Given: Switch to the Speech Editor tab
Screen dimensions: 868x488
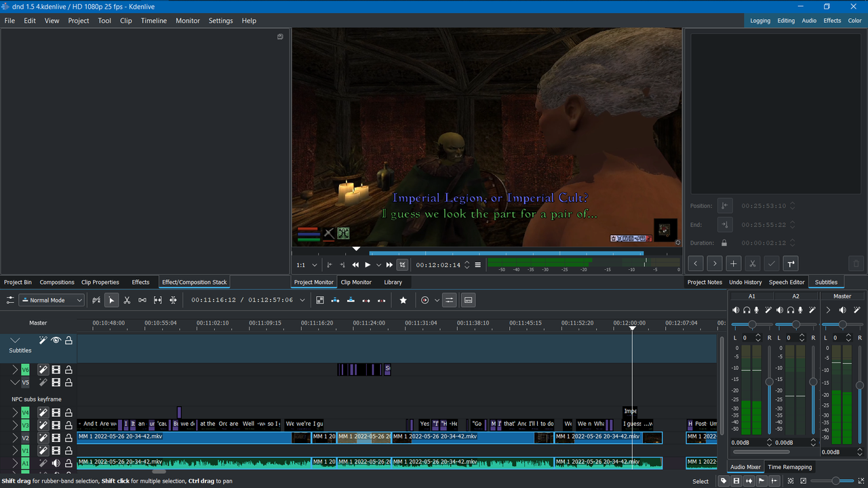Looking at the screenshot, I should click(787, 282).
